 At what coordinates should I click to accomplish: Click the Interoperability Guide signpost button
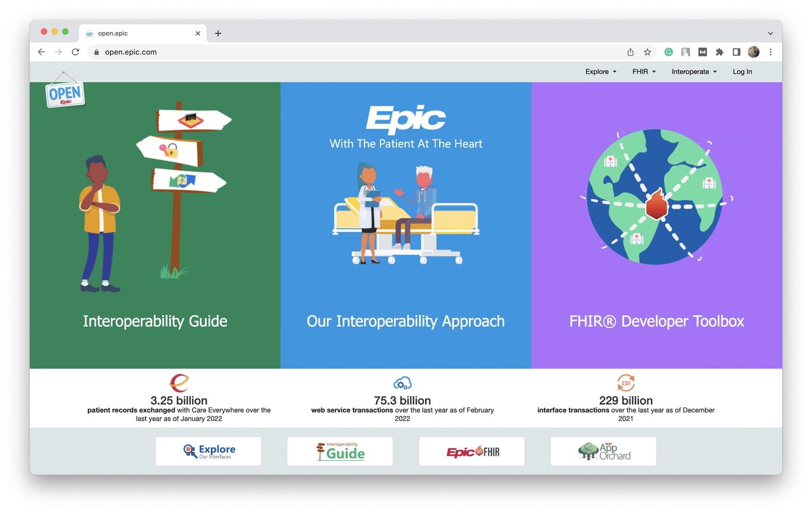click(339, 451)
